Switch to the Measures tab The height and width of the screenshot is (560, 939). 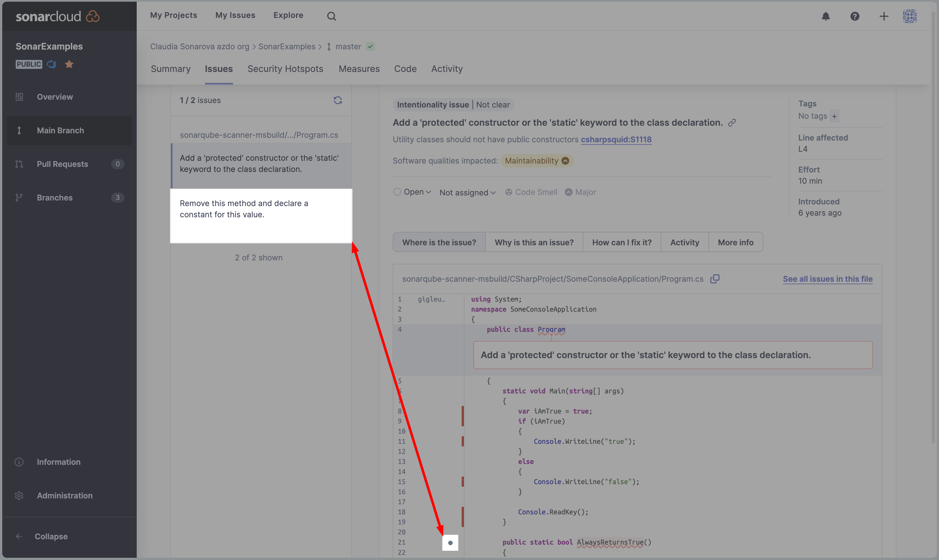point(359,69)
